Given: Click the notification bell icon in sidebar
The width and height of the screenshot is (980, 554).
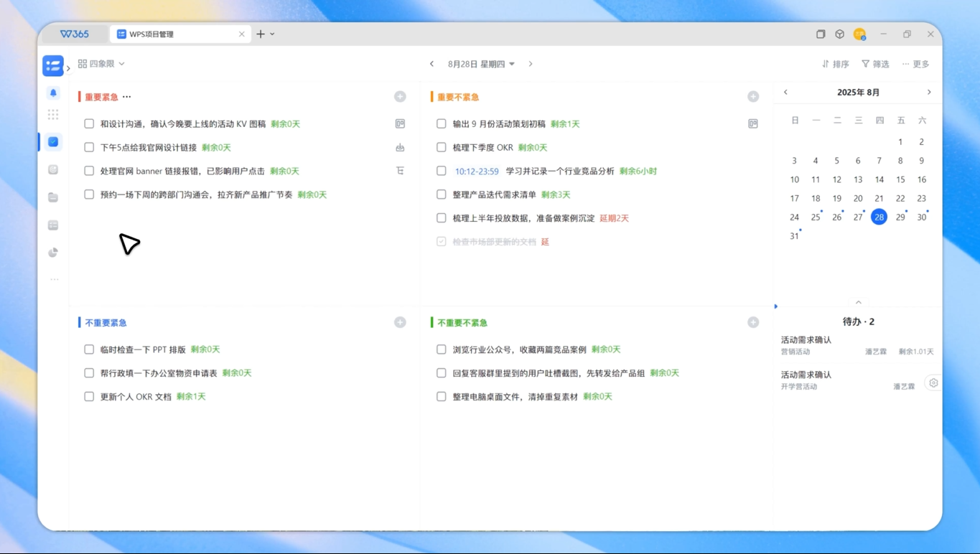Looking at the screenshot, I should [53, 93].
